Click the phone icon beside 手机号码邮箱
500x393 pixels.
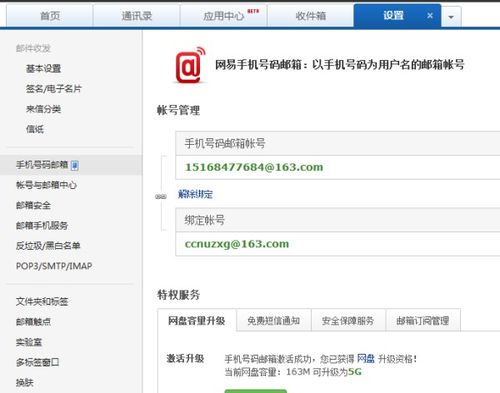[x=75, y=165]
